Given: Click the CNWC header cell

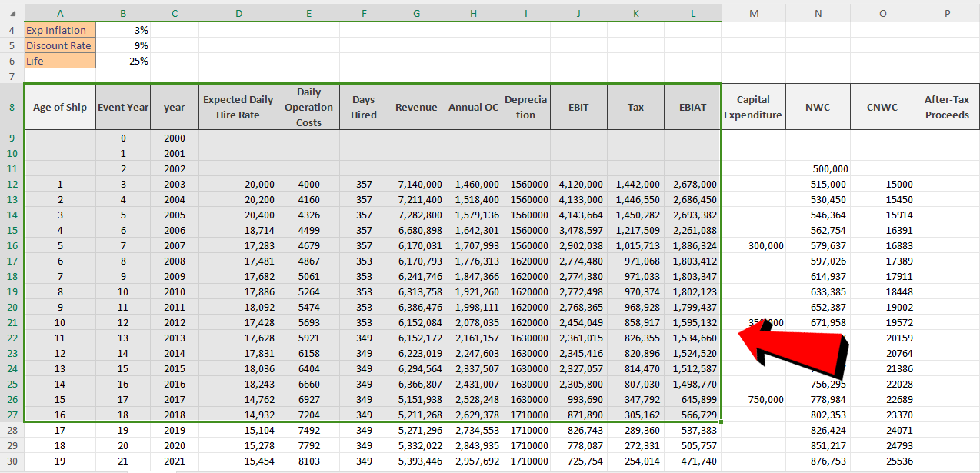Looking at the screenshot, I should tap(882, 106).
